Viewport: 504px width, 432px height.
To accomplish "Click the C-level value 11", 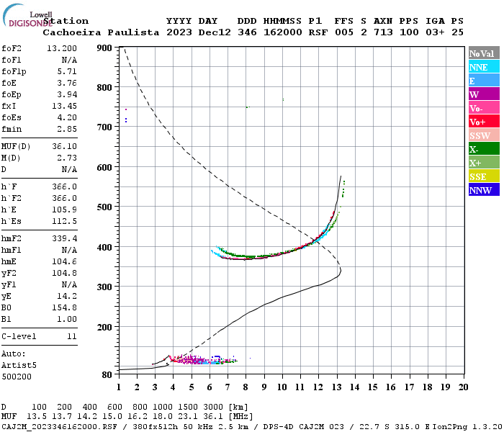I will point(72,336).
